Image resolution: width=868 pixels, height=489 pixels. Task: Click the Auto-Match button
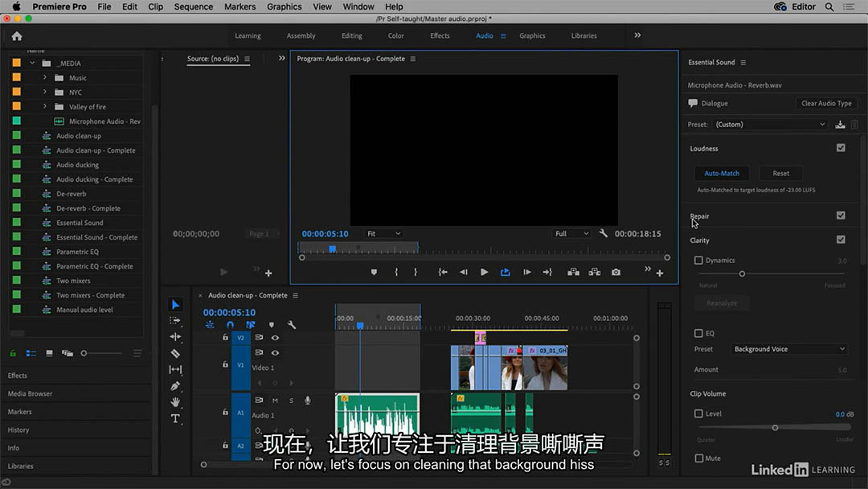coord(721,174)
